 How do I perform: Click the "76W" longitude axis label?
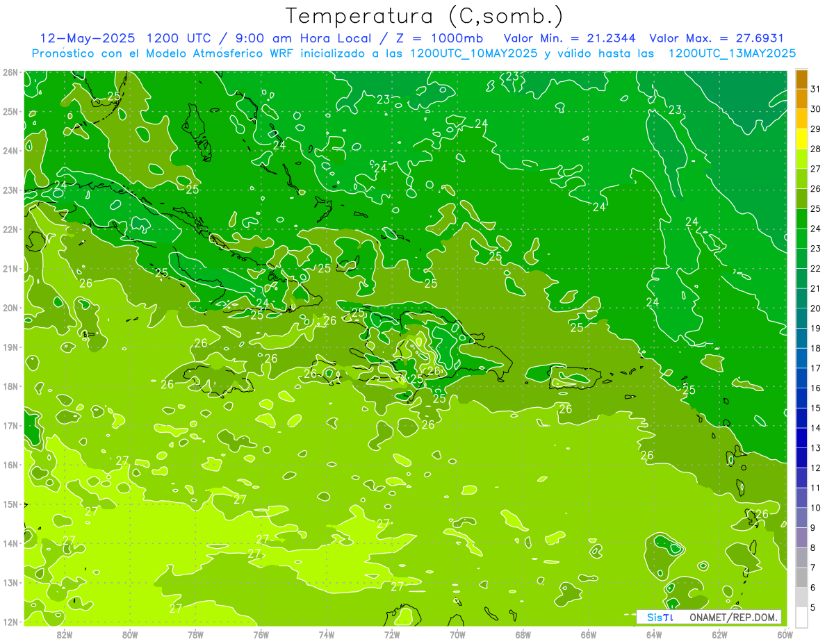[x=261, y=634]
